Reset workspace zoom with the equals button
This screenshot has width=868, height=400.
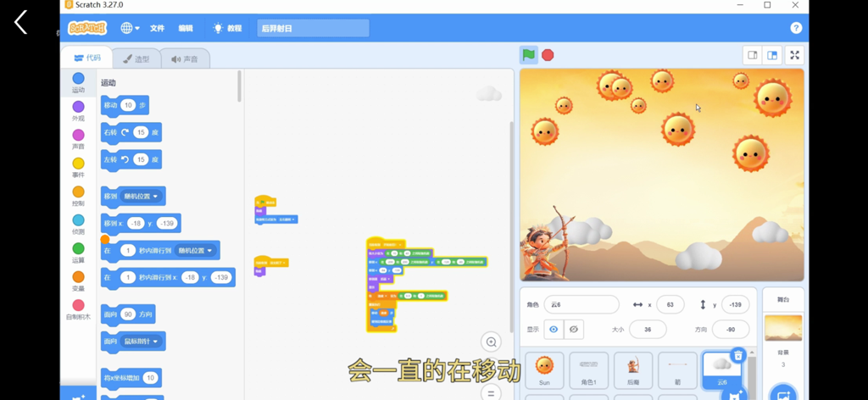[x=491, y=392]
